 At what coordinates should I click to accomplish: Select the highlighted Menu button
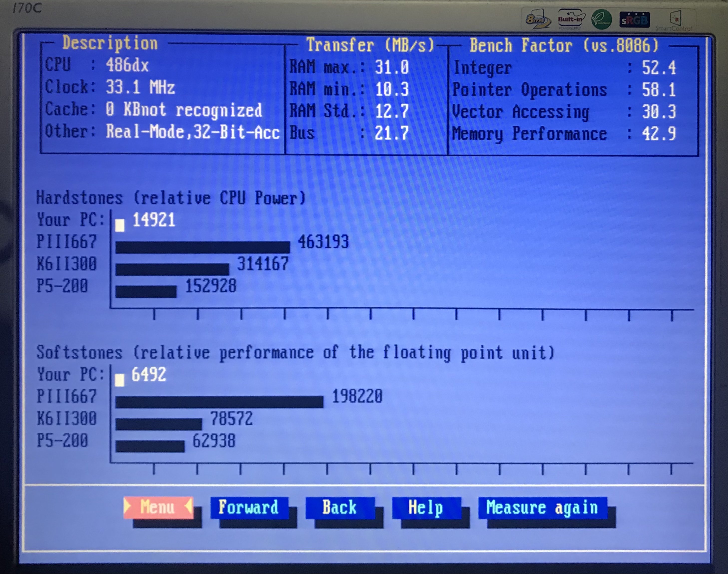pyautogui.click(x=158, y=507)
